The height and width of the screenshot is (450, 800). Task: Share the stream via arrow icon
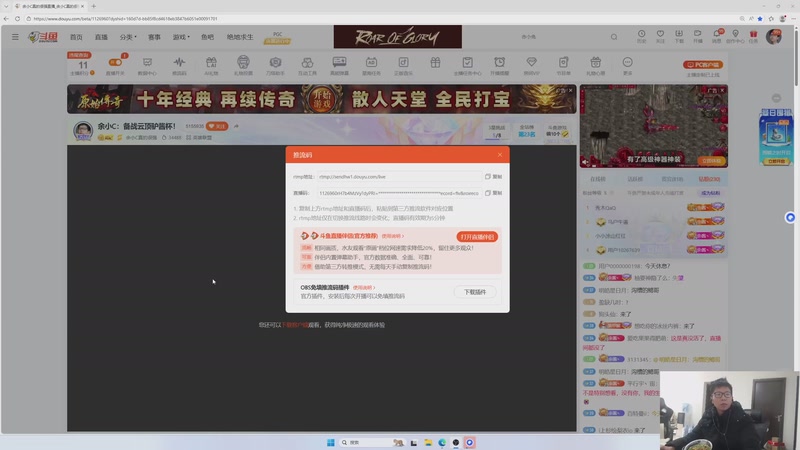click(236, 126)
